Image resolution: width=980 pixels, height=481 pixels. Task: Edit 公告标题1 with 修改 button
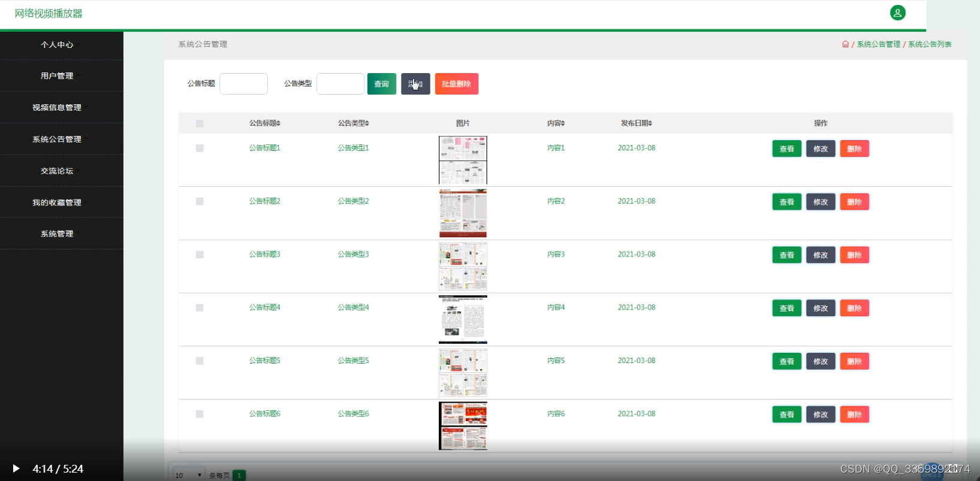click(821, 149)
